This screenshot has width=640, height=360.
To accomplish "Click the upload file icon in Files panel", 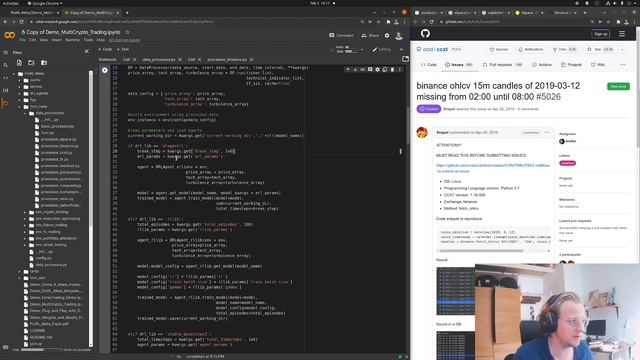I will 19,63.
